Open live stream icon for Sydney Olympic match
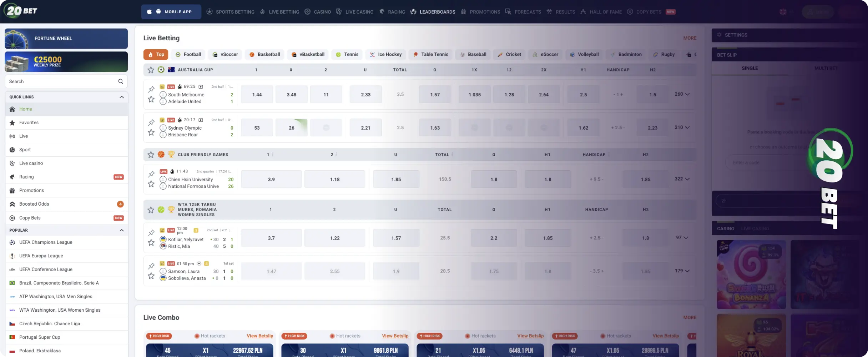This screenshot has height=357, width=868. [201, 120]
